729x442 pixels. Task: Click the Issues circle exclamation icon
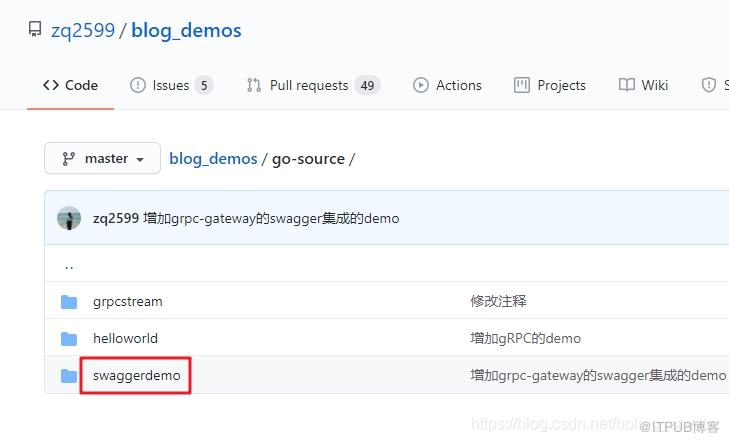coord(138,85)
